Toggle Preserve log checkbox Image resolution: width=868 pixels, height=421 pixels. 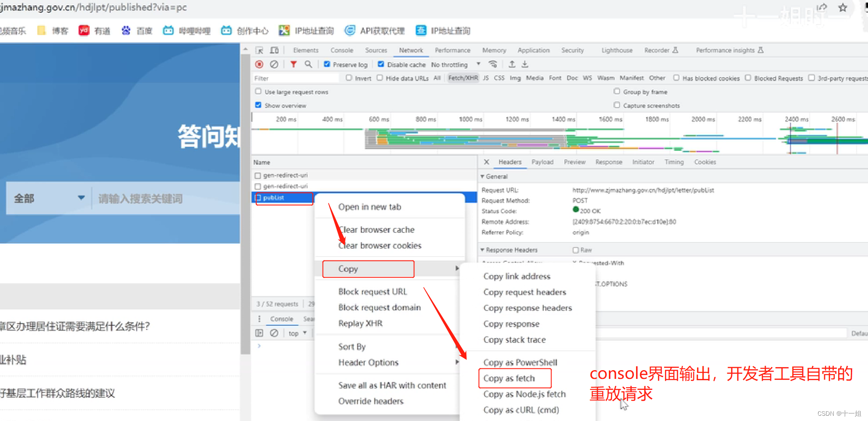pos(327,64)
